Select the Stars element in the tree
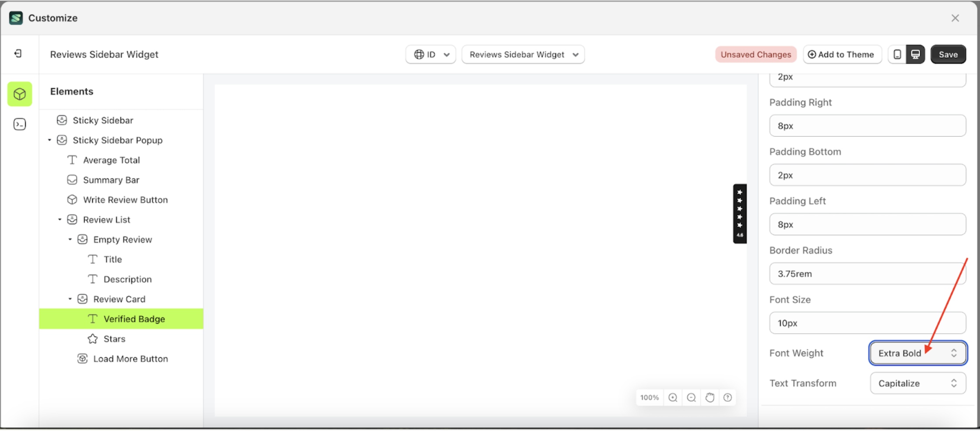 click(114, 338)
